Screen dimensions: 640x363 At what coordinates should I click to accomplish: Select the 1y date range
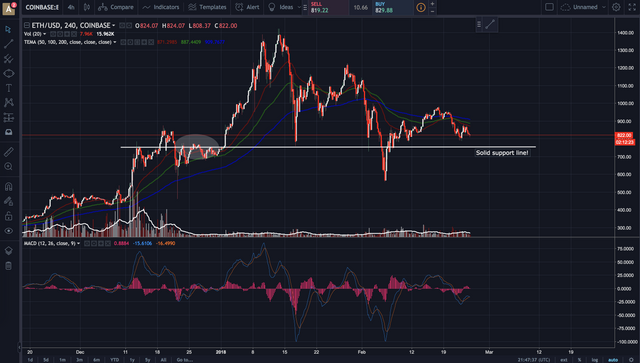pos(132,360)
